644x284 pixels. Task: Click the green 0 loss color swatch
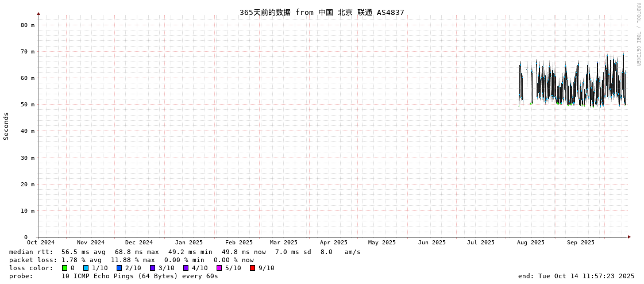65,268
